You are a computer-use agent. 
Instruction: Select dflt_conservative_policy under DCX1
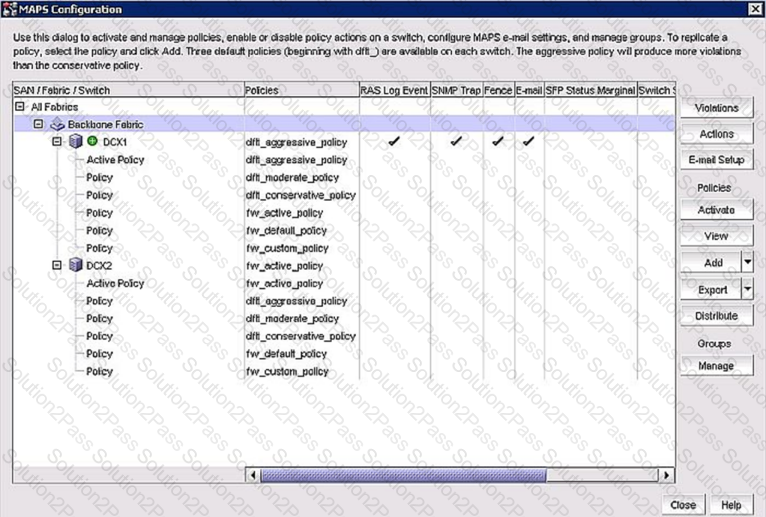tap(300, 195)
